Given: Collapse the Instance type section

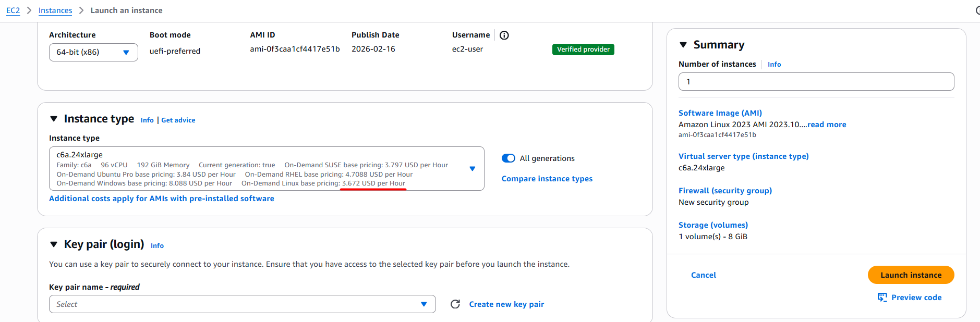Looking at the screenshot, I should (54, 119).
